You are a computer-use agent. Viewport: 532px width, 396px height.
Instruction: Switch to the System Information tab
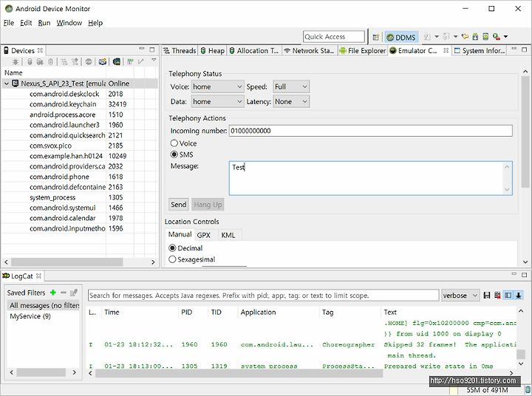480,50
